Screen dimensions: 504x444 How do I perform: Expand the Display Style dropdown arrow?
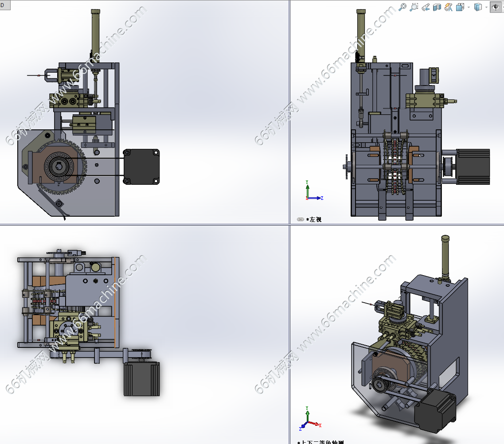click(x=486, y=8)
